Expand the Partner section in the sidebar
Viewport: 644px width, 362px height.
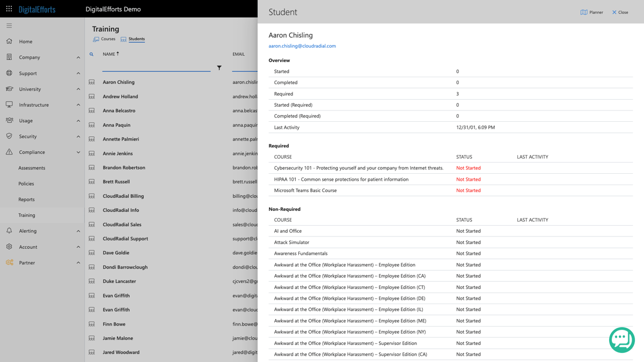pos(79,262)
